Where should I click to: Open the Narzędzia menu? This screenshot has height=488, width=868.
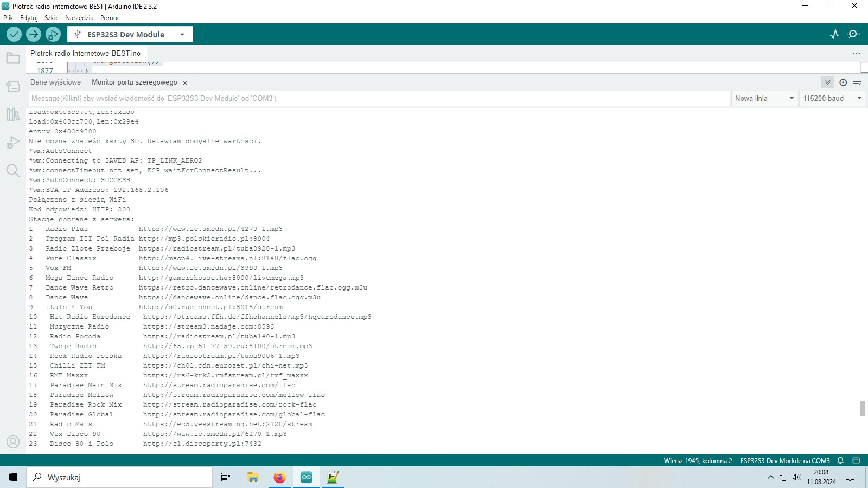click(79, 18)
